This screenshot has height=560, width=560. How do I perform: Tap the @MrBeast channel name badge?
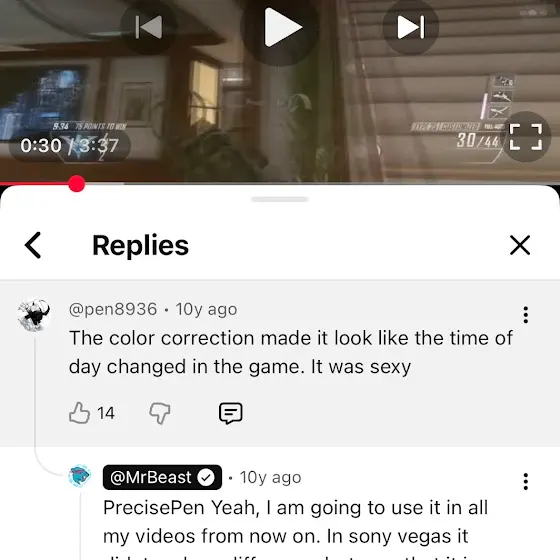click(x=162, y=477)
